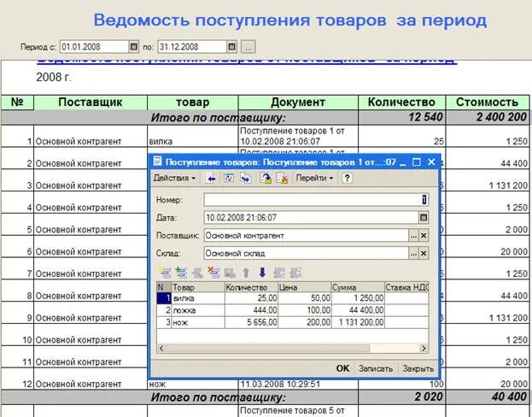The height and width of the screenshot is (417, 532).
Task: Open help via the question mark icon
Action: click(347, 178)
